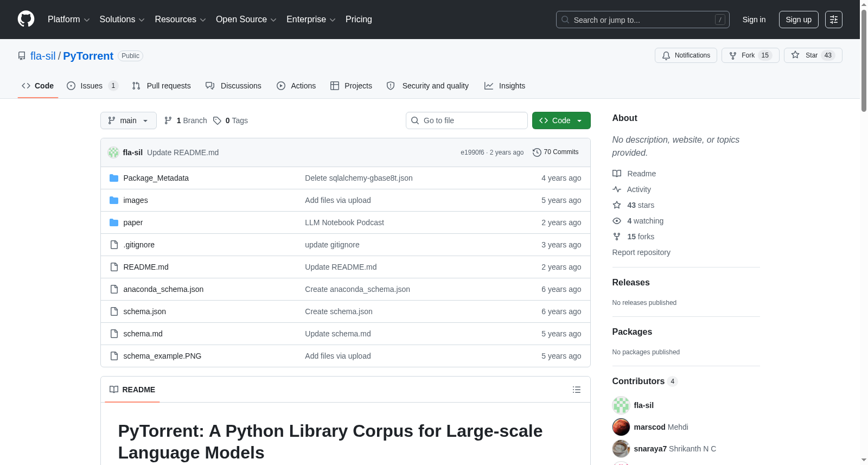Expand the Platform menu

click(x=69, y=20)
